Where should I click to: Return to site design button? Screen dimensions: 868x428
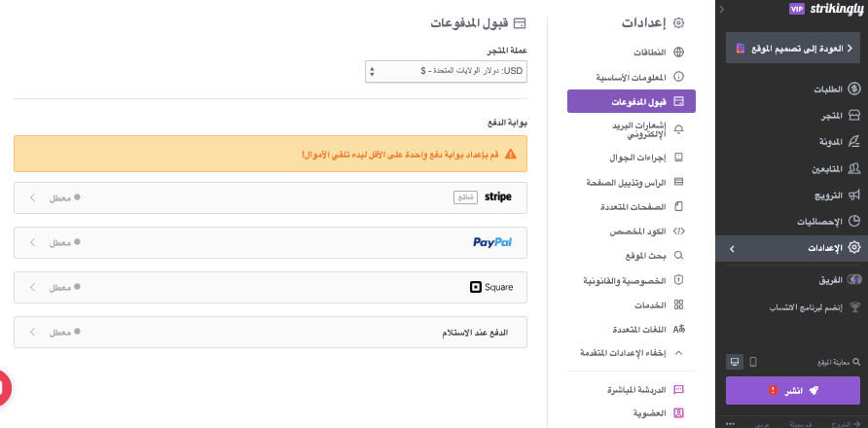[x=793, y=49]
